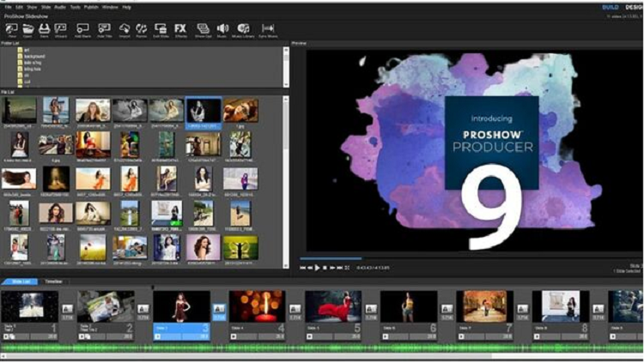644x363 pixels.
Task: Jump preview to the last slide
Action: click(x=340, y=268)
